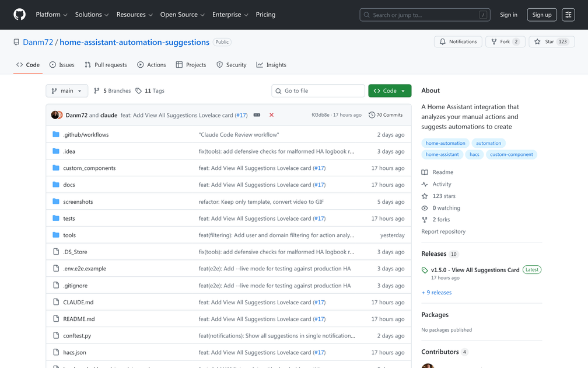View 11 Tags via the tag icon
Viewport: 588px width, 368px height.
pos(138,91)
